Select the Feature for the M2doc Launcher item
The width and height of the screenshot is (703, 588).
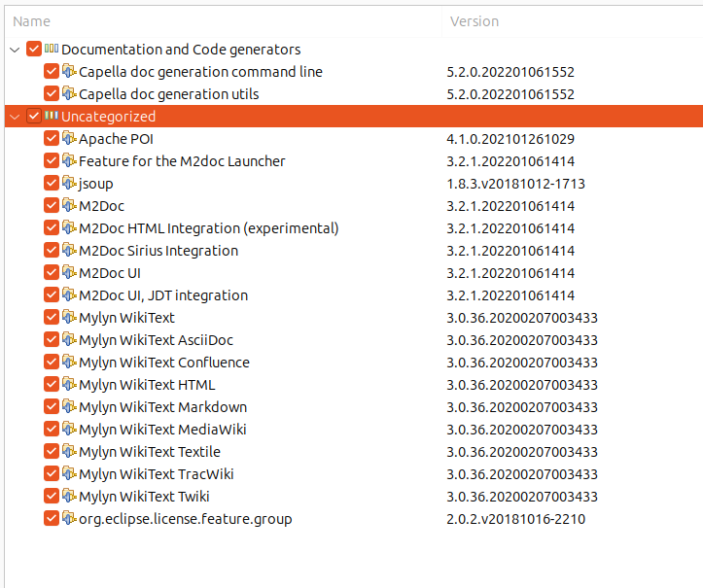(x=182, y=161)
